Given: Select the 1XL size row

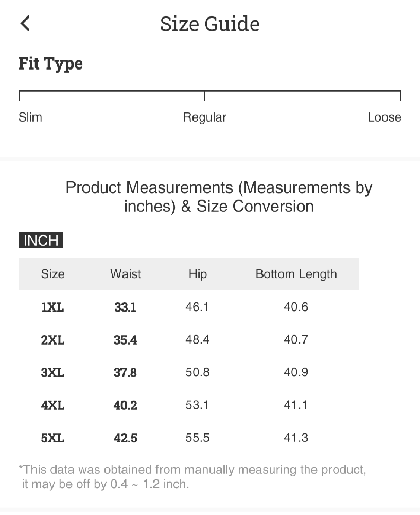Looking at the screenshot, I should point(52,307).
